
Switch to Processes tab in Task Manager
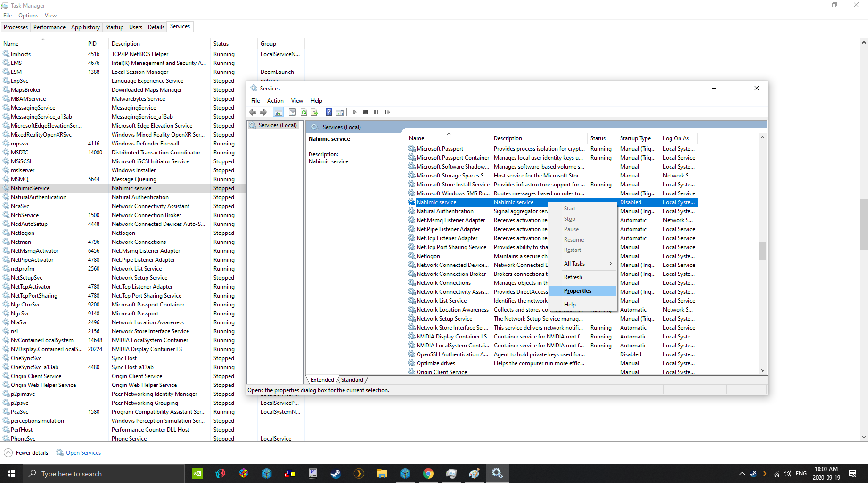(16, 27)
